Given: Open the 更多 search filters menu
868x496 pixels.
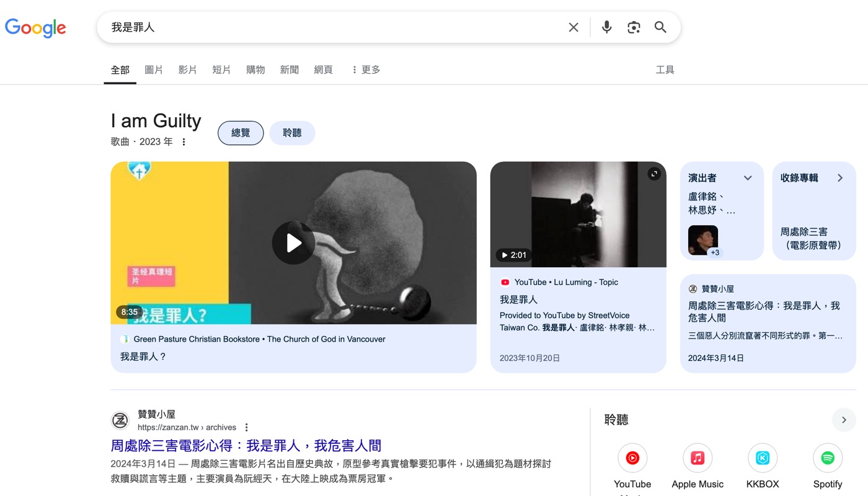Looking at the screenshot, I should [366, 70].
